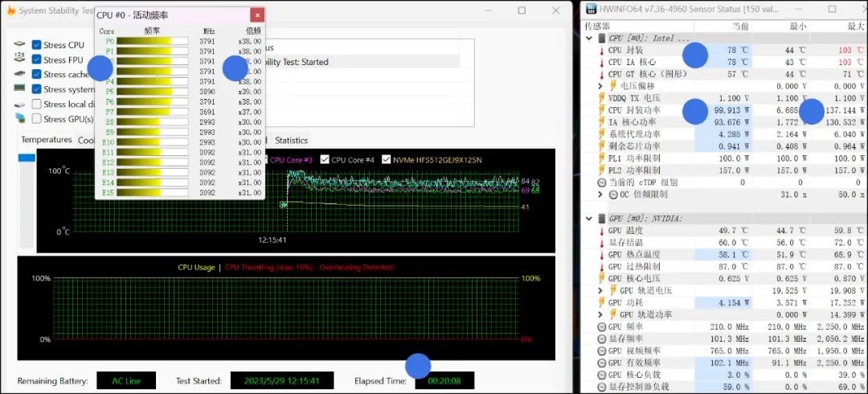Collapse the CPU [#0]: Intel sensor group

click(x=589, y=38)
